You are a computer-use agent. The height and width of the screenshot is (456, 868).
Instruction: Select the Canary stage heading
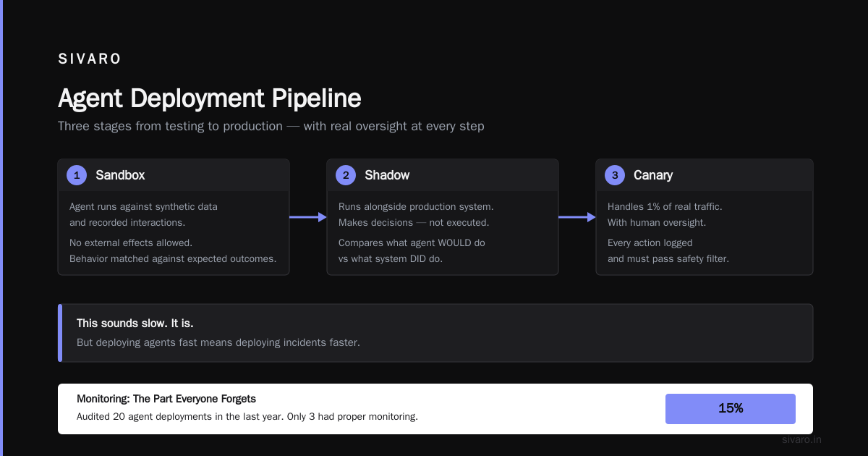point(653,175)
